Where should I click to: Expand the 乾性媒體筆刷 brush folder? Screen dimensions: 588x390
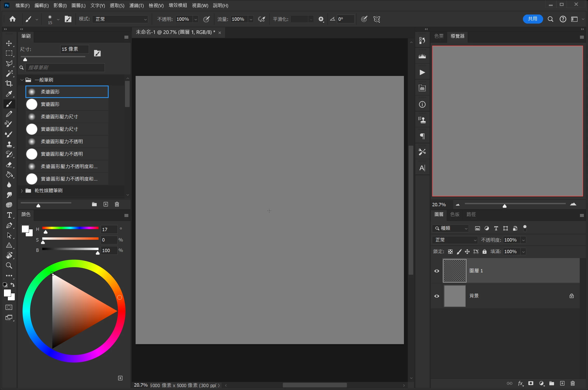point(22,191)
